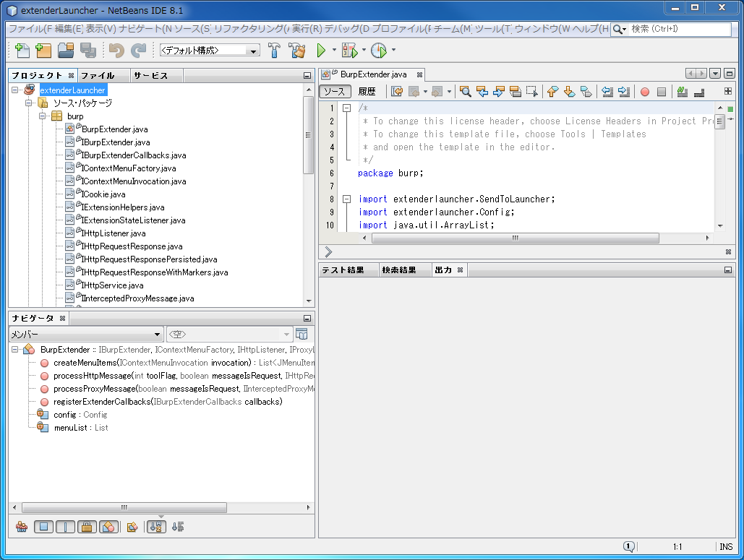744x560 pixels.
Task: Run the project with green play icon
Action: tap(322, 51)
